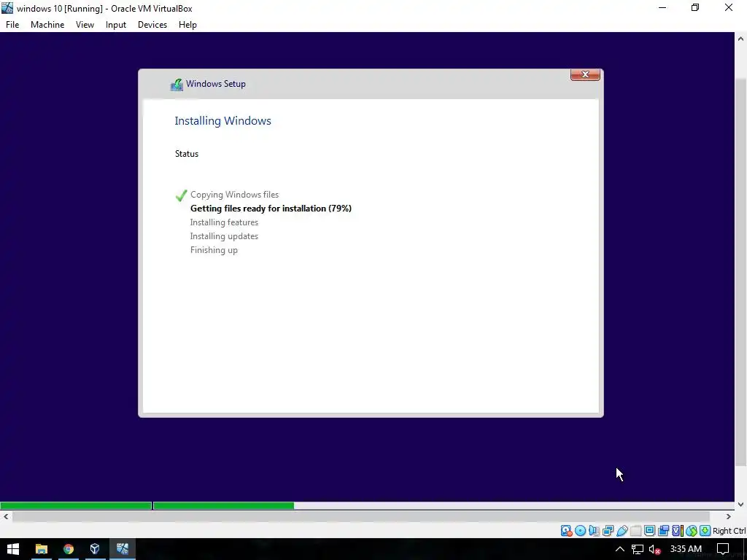Image resolution: width=747 pixels, height=560 pixels.
Task: Click the vertical scrollbar down arrow
Action: [740, 505]
